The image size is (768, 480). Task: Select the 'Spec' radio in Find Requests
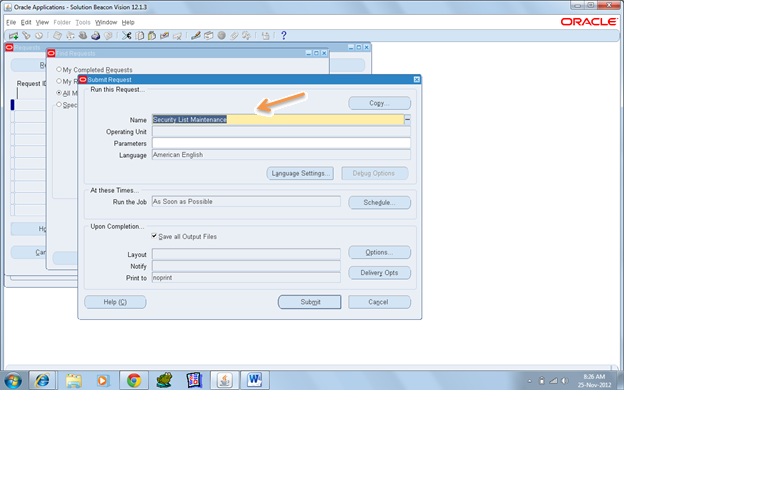click(59, 104)
